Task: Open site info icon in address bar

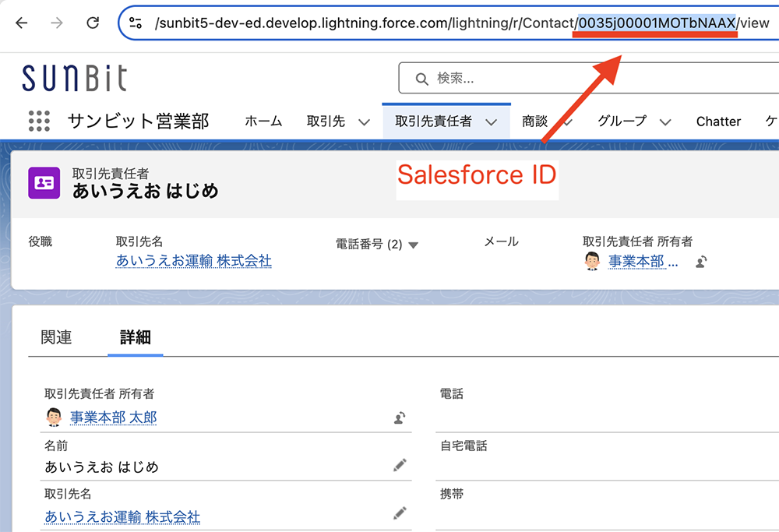Action: click(136, 23)
